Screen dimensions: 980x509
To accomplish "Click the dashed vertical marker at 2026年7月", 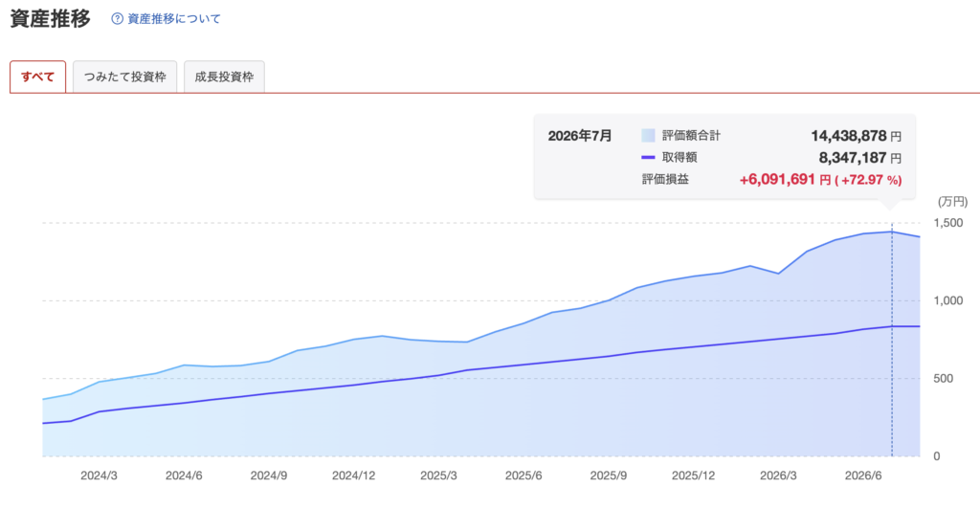I will [892, 340].
